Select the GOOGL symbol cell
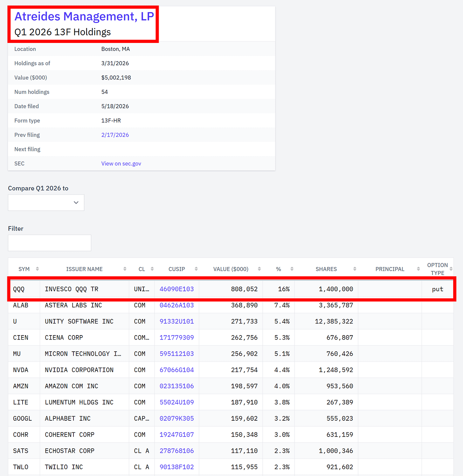463x476 pixels. 24,419
